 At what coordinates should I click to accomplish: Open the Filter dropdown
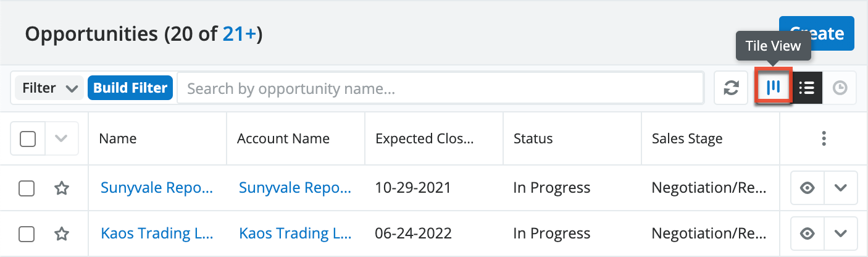(x=49, y=88)
